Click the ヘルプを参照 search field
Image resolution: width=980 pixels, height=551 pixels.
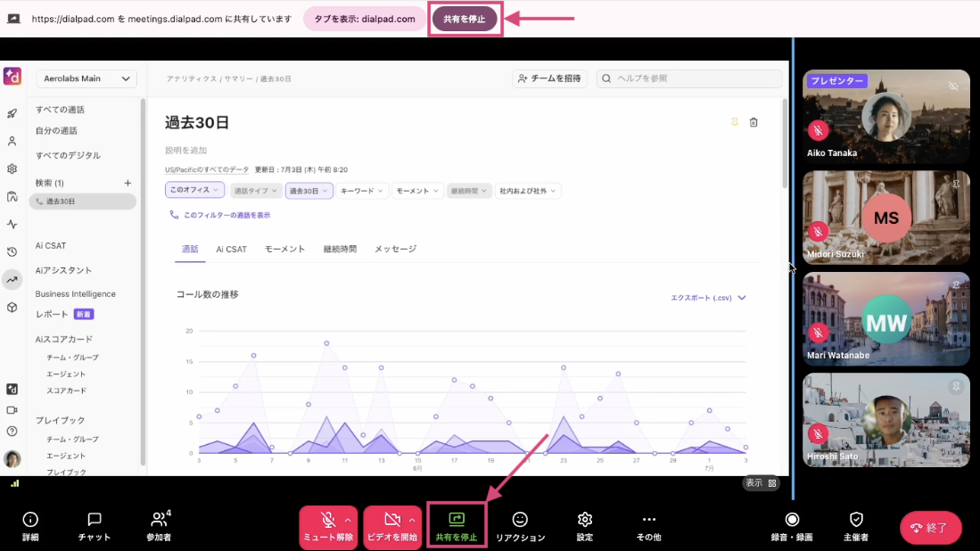688,78
